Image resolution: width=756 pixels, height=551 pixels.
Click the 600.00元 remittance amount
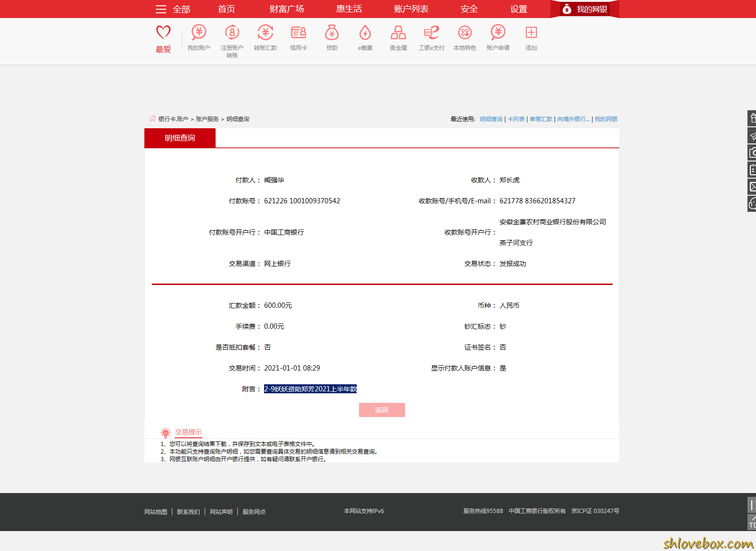coord(278,305)
